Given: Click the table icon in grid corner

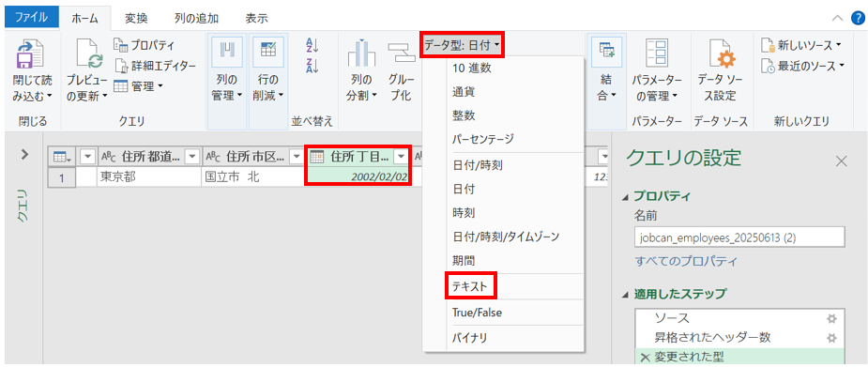Looking at the screenshot, I should (x=61, y=158).
